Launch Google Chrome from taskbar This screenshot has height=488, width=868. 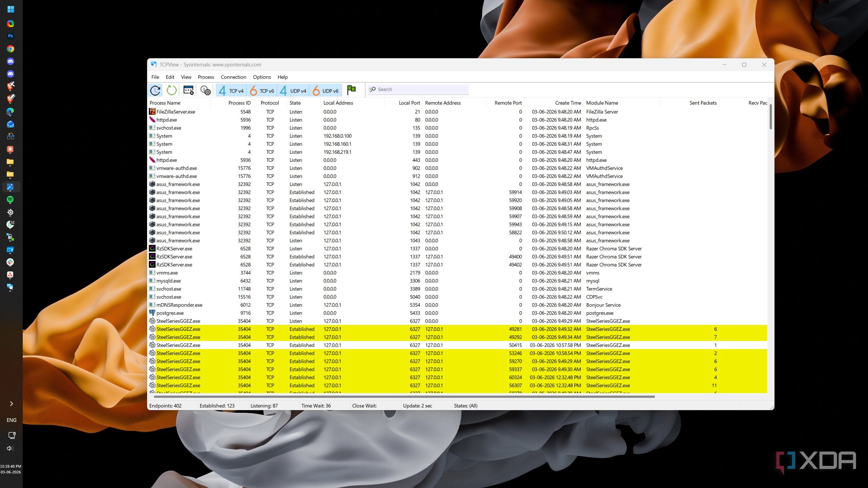11,49
